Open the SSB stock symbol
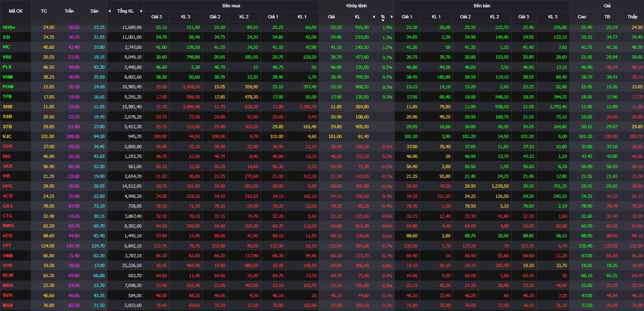The image size is (644, 311). point(7,116)
